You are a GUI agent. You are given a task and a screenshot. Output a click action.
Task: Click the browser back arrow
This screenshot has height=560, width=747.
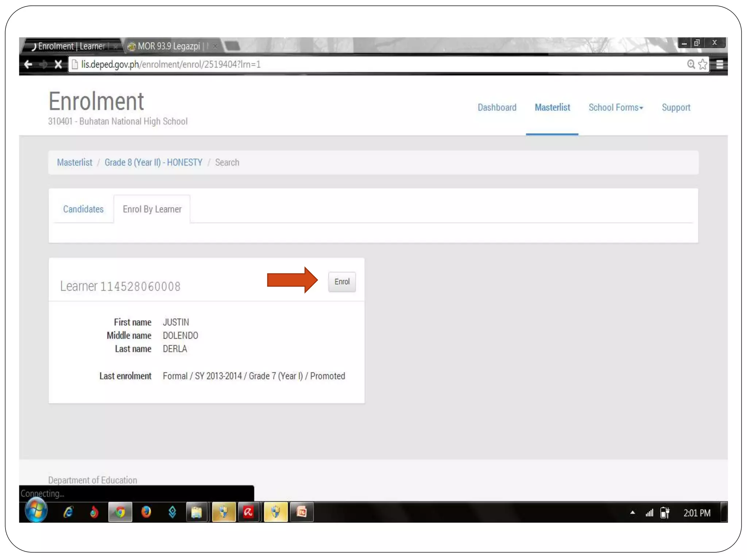[28, 65]
